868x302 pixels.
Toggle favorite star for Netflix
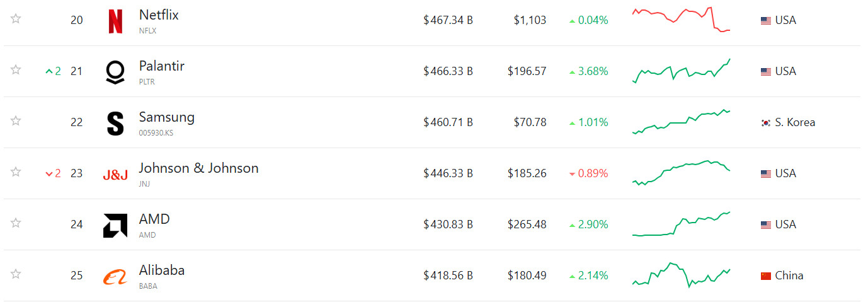pos(16,19)
